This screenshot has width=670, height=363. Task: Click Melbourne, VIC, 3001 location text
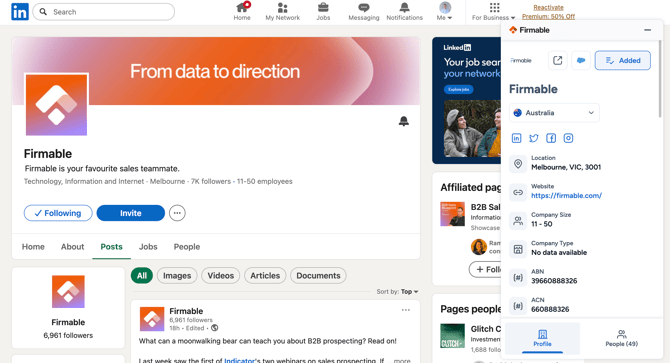566,167
